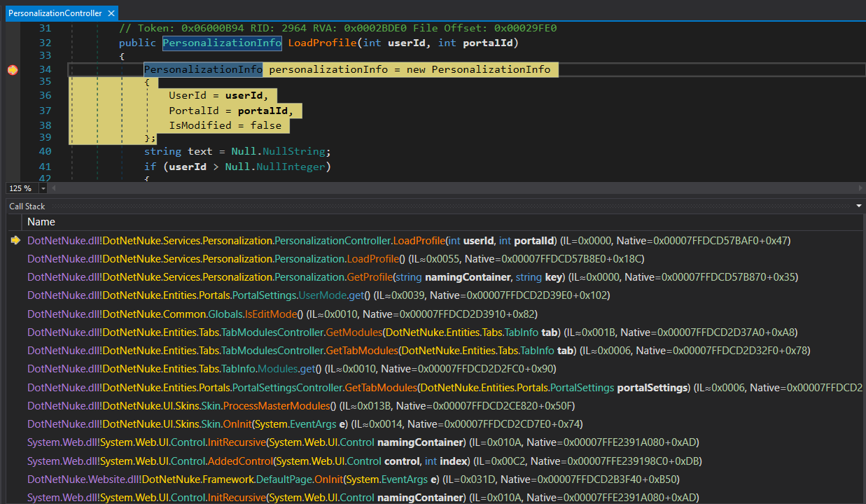Screen dimensions: 866x504
Task: Click line number 33 in the gutter
Action: (x=45, y=55)
